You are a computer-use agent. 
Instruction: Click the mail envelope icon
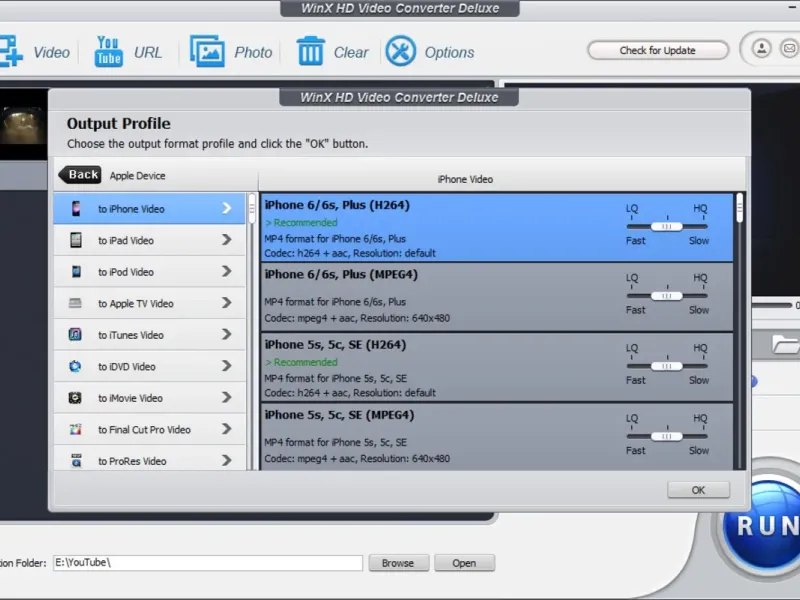coord(789,49)
